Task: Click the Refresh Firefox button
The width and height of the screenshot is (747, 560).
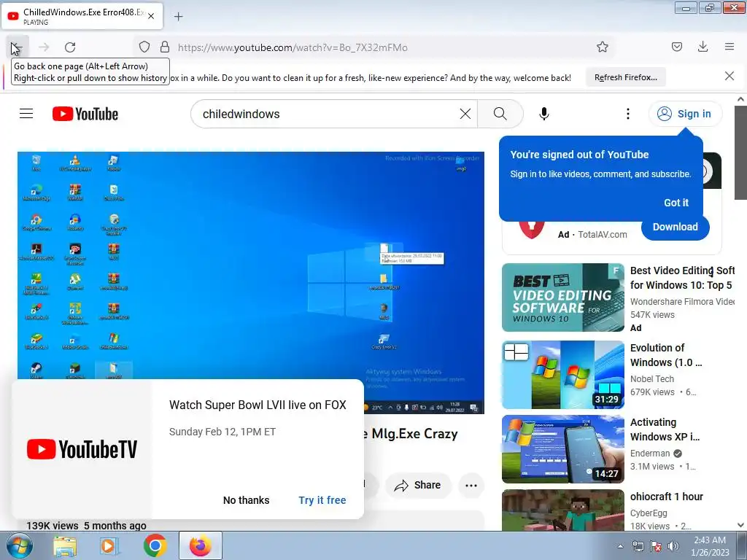Action: pos(625,77)
